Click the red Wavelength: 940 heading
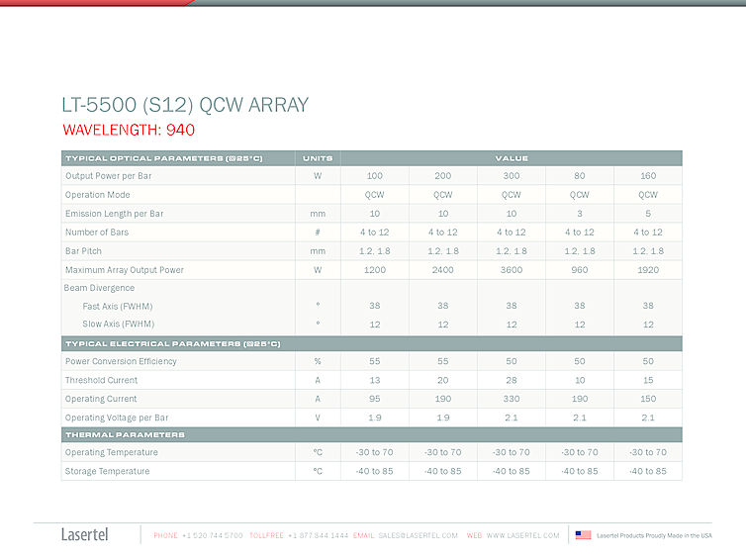This screenshot has height=560, width=746. point(129,130)
